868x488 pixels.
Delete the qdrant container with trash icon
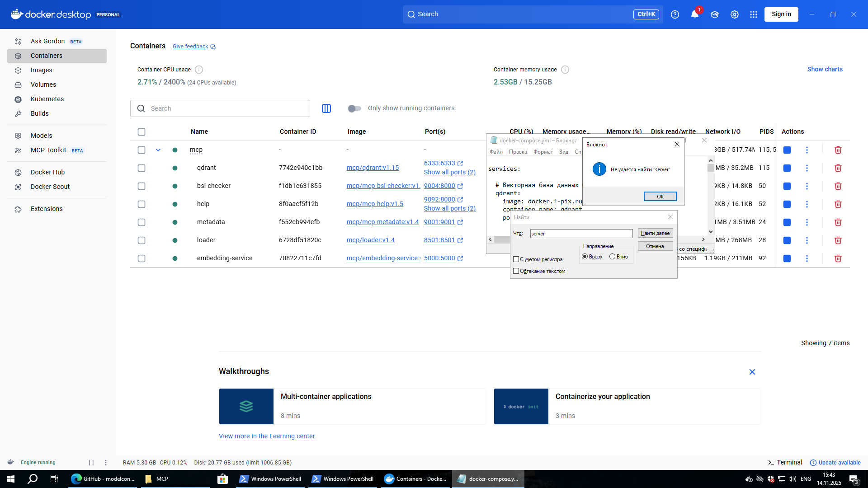pyautogui.click(x=838, y=168)
